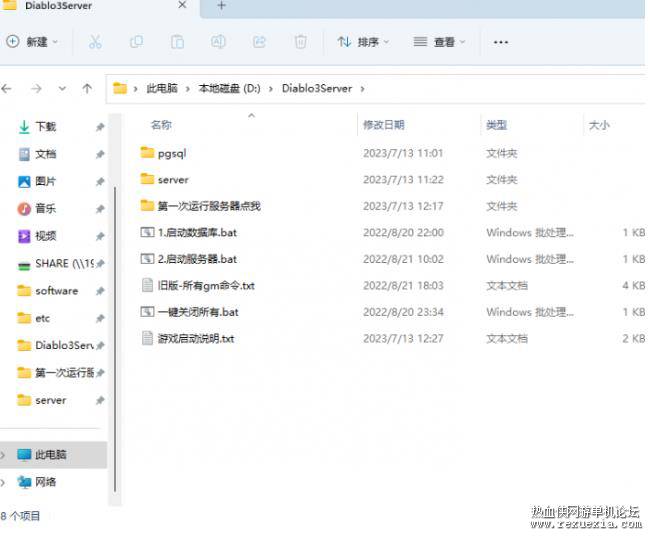Go up one folder level
Image resolution: width=650 pixels, height=539 pixels.
click(87, 88)
